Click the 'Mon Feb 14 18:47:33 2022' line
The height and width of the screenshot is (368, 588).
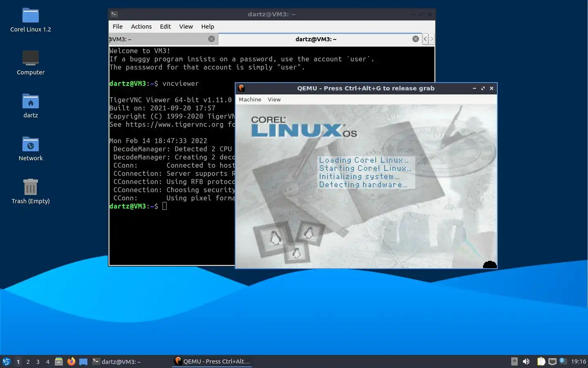[x=158, y=141]
